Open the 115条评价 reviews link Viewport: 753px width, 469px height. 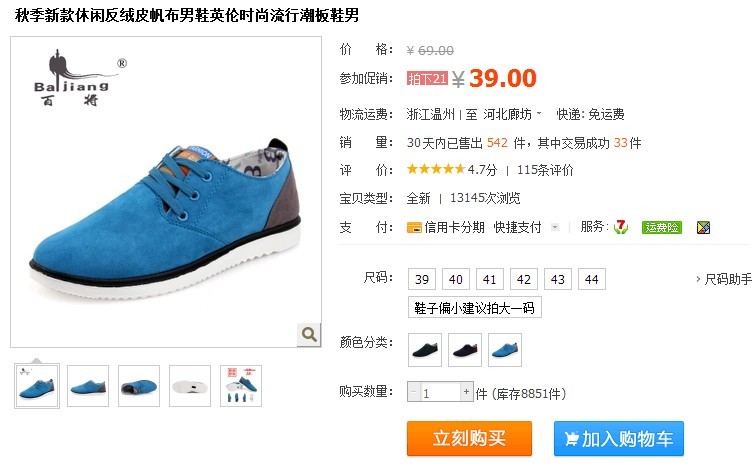click(545, 170)
